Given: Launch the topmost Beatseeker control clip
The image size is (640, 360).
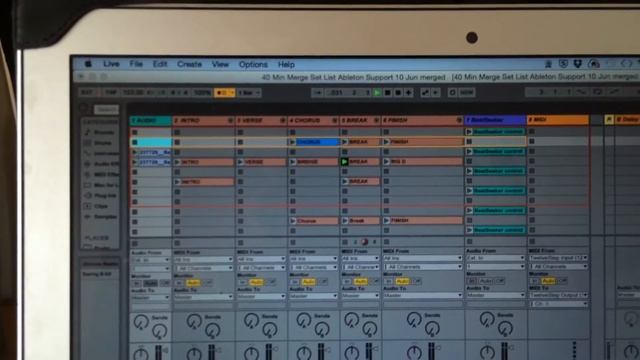Looking at the screenshot, I should (x=469, y=132).
